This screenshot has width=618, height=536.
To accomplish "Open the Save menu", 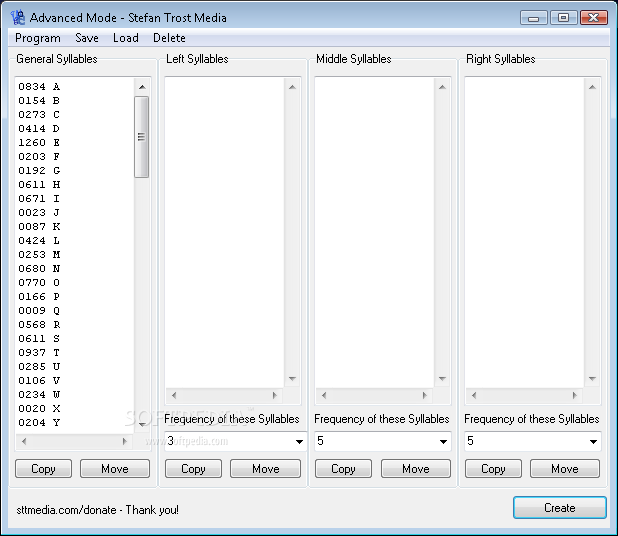I will (x=87, y=38).
